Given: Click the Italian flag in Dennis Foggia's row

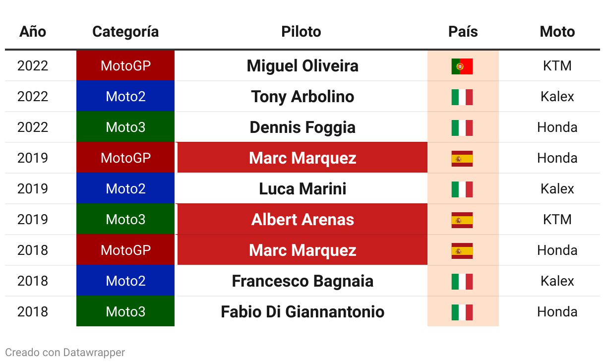Looking at the screenshot, I should tap(462, 127).
